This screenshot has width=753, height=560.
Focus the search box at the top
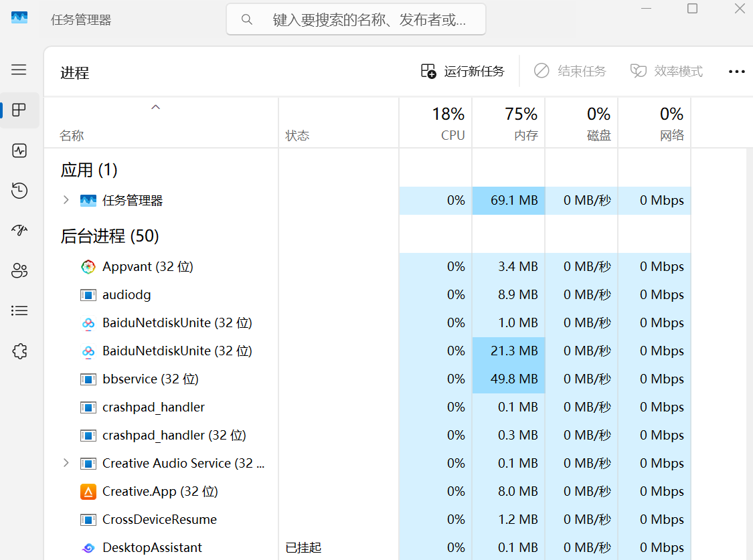pyautogui.click(x=356, y=19)
